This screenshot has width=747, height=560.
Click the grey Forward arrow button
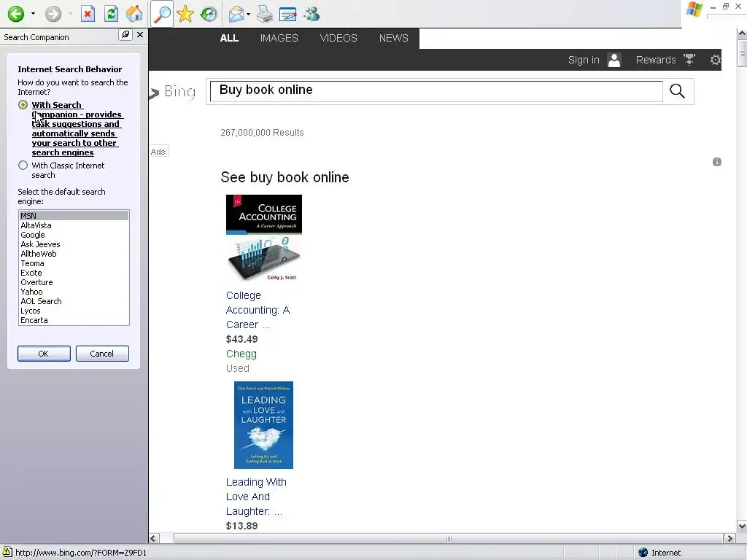53,14
